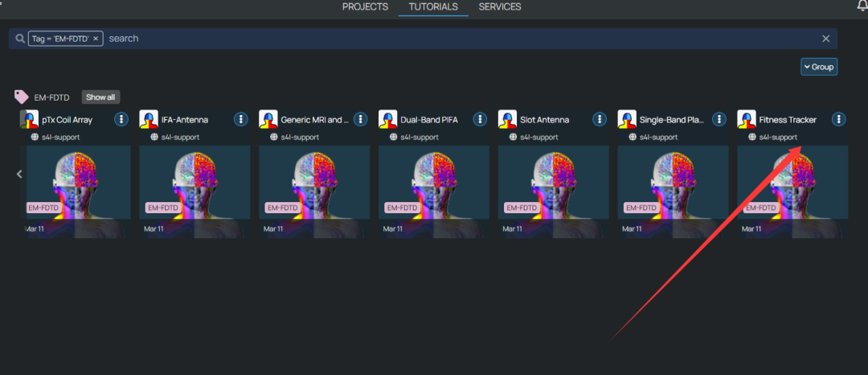
Task: Click the EM-FDTD group heading text
Action: [51, 97]
